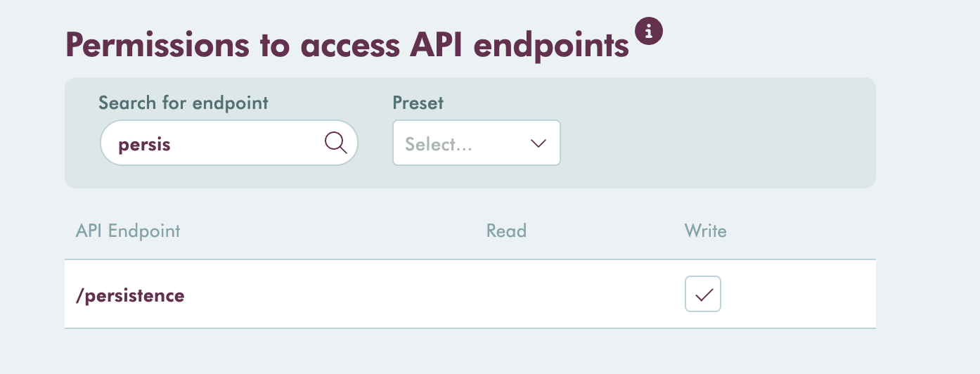The height and width of the screenshot is (374, 980).
Task: Click the API Endpoint column header
Action: tap(128, 231)
